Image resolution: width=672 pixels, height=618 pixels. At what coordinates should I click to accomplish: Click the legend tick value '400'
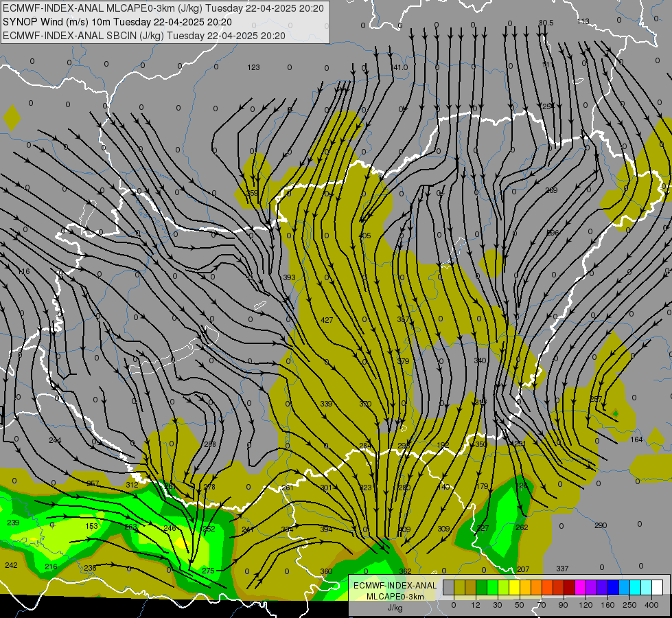click(651, 605)
